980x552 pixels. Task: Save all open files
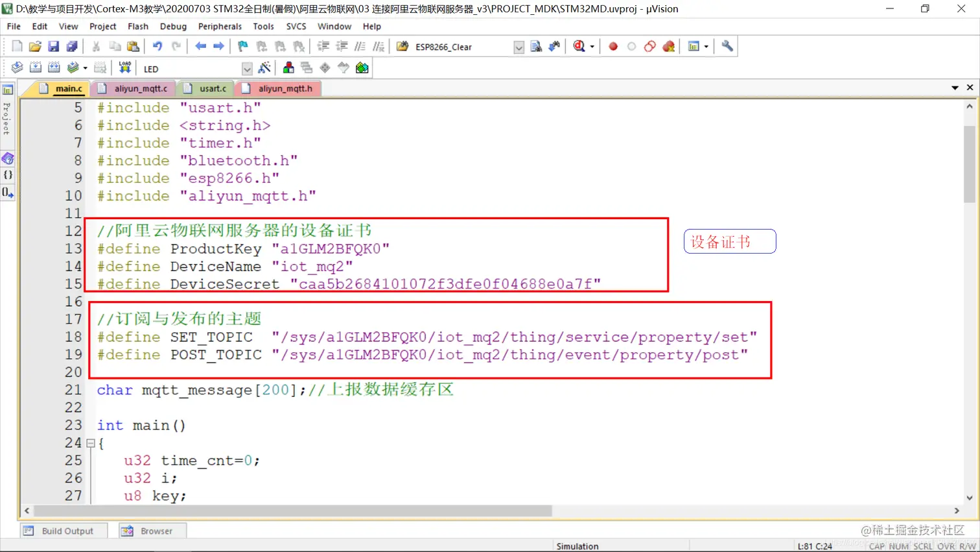point(72,46)
